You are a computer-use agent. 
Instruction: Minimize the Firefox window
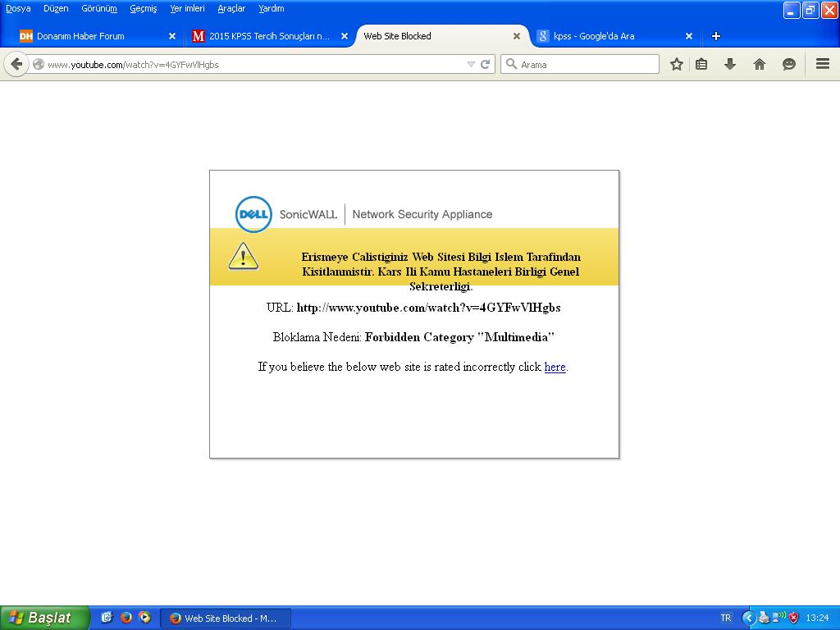(x=792, y=10)
